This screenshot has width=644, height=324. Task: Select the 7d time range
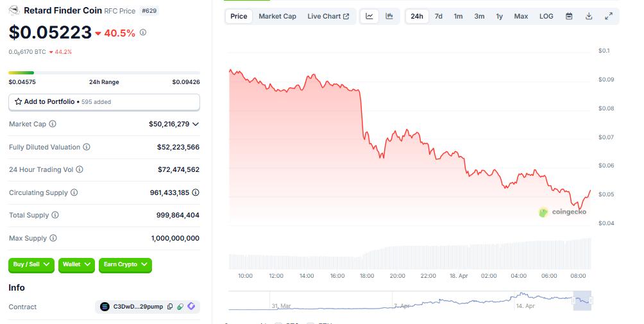pos(438,16)
